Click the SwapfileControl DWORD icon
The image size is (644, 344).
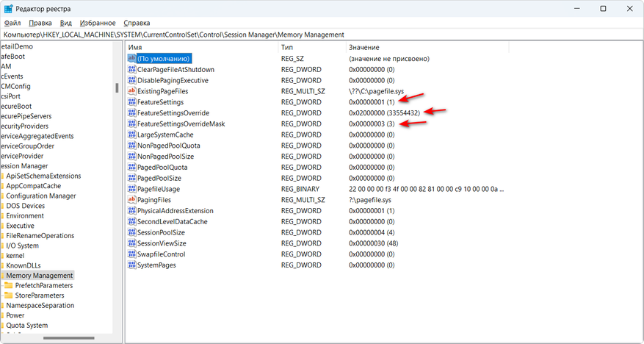tap(132, 254)
